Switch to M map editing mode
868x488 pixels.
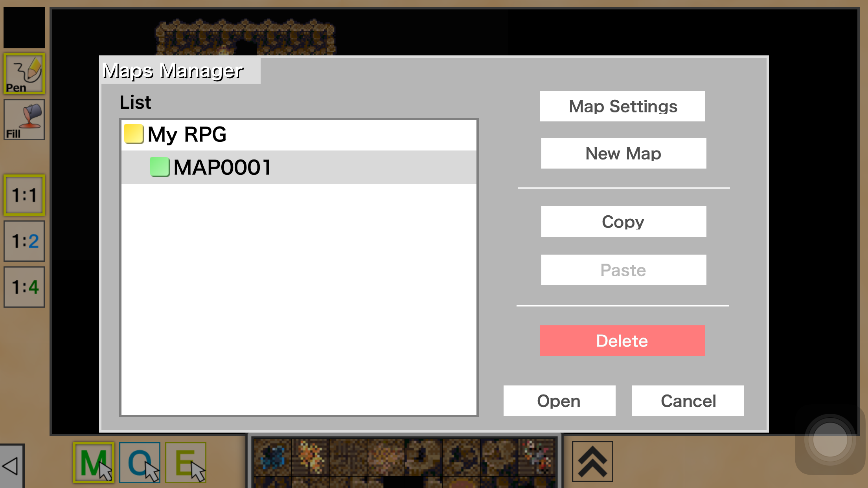[94, 462]
